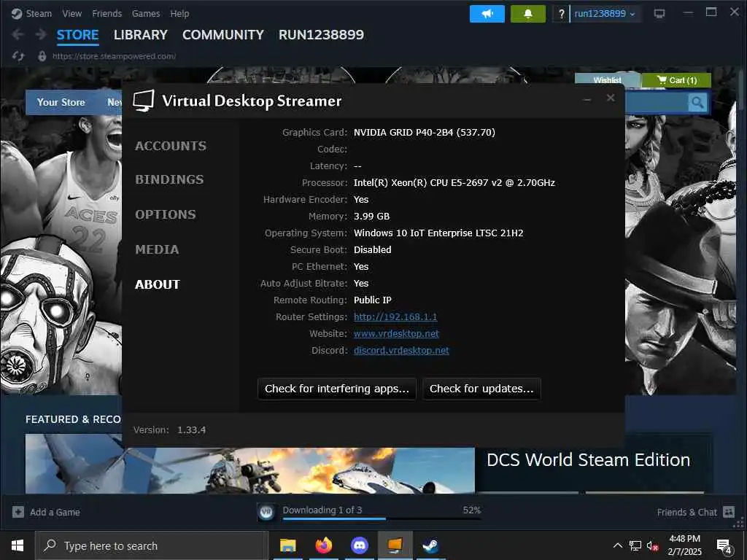Go forward with the Steam forward arrow
This screenshot has height=560, width=747.
pyautogui.click(x=41, y=34)
